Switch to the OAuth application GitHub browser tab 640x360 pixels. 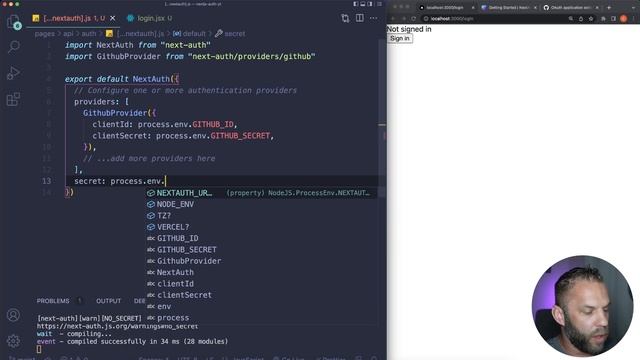pyautogui.click(x=571, y=7)
